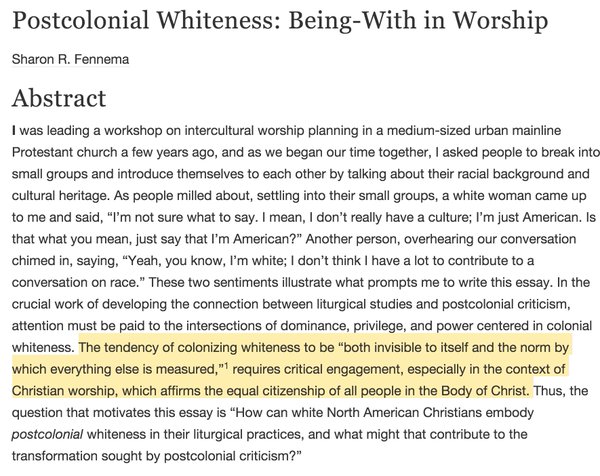Click the footnote 1 superscript reference
600x476 pixels.
[x=226, y=367]
